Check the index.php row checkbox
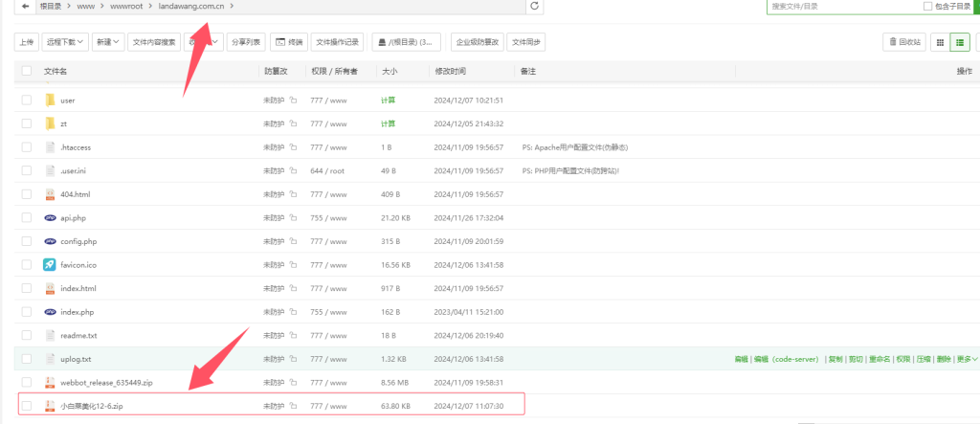Image resolution: width=980 pixels, height=424 pixels. (26, 312)
